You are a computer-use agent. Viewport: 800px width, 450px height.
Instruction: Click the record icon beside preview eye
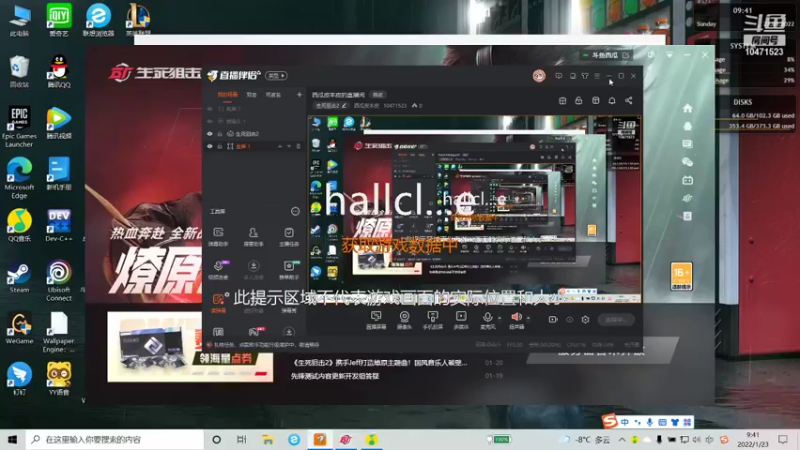click(553, 319)
